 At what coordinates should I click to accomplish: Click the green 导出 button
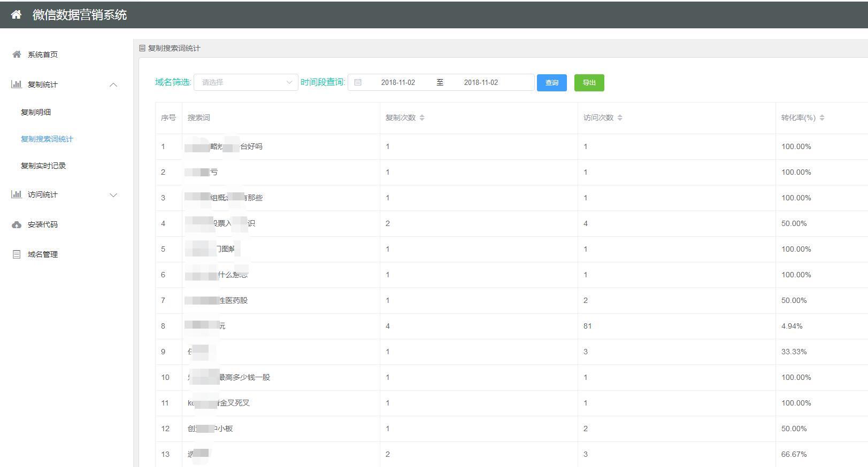(x=589, y=82)
